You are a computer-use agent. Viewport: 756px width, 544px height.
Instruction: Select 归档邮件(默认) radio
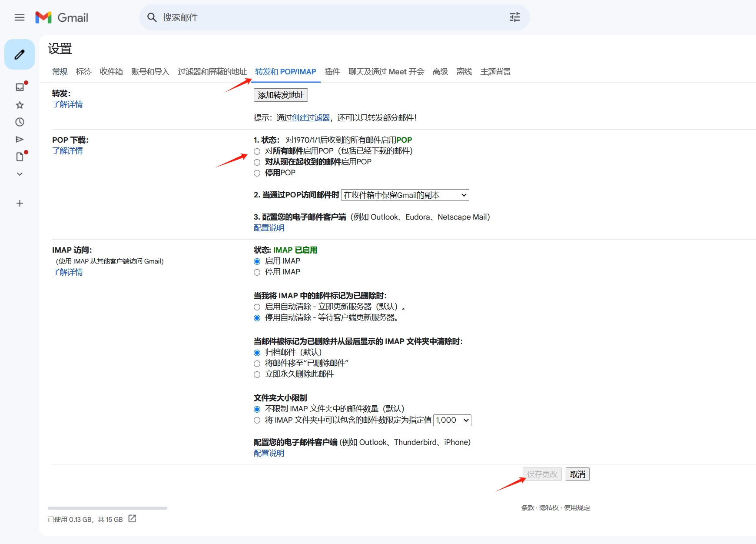[257, 353]
